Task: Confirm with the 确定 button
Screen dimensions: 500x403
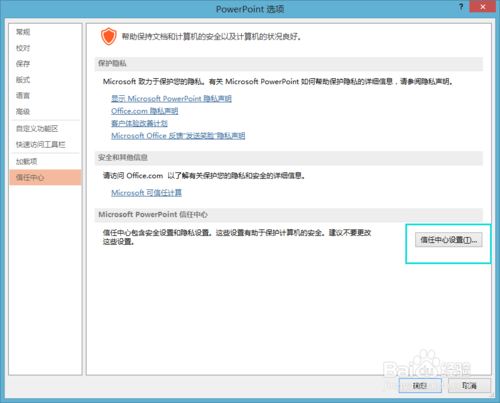Action: point(420,385)
